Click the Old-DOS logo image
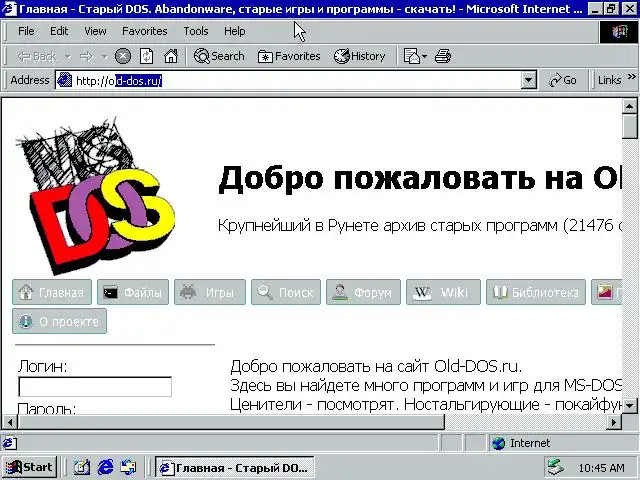This screenshot has width=640, height=480. (96, 196)
